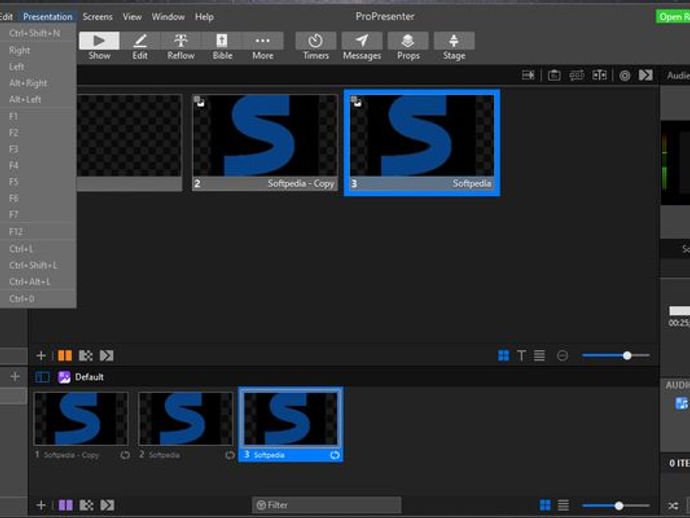Click the text-arrow icon in slide header bar
Screen dimensions: 690x518
[528, 75]
